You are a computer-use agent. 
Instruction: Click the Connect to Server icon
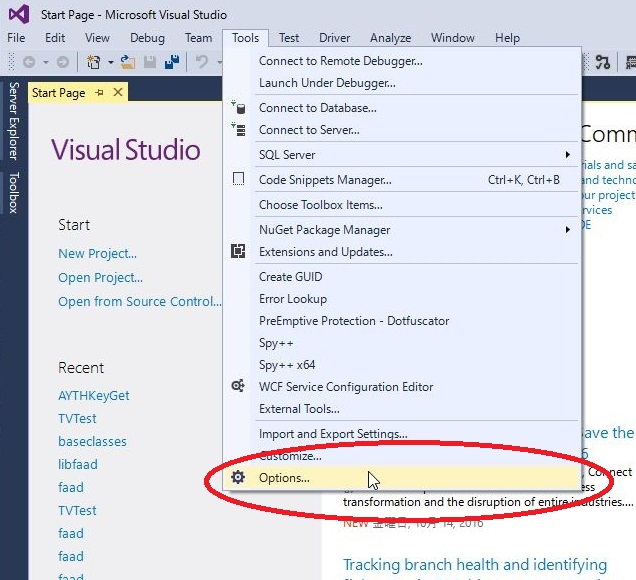238,129
